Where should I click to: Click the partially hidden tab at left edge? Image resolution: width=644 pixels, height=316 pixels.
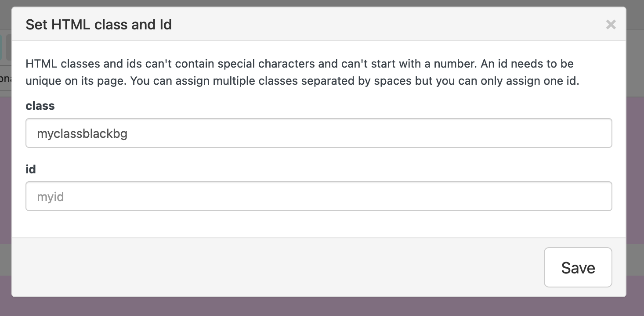coord(5,80)
